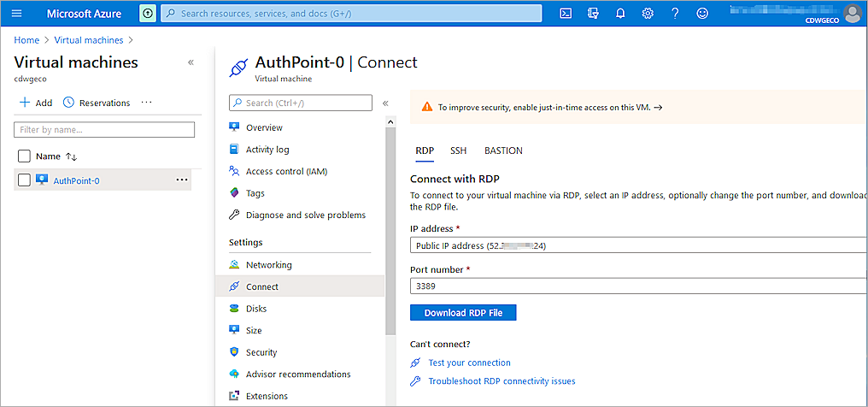This screenshot has height=407, width=868.
Task: Open portal Settings gear icon
Action: [648, 14]
